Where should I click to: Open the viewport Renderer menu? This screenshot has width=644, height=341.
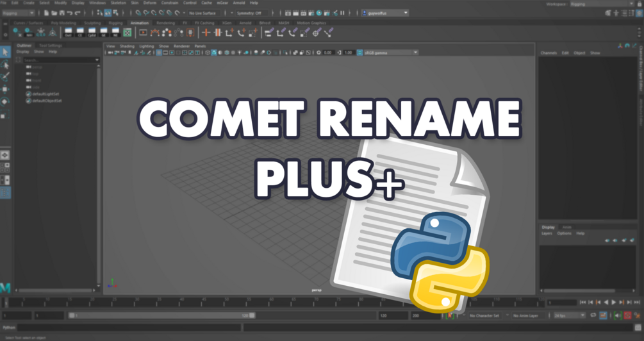(x=181, y=46)
